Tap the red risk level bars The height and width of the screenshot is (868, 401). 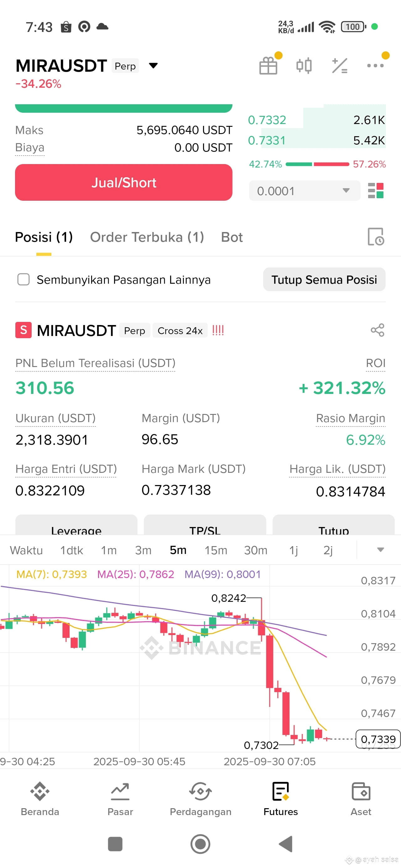point(218,330)
